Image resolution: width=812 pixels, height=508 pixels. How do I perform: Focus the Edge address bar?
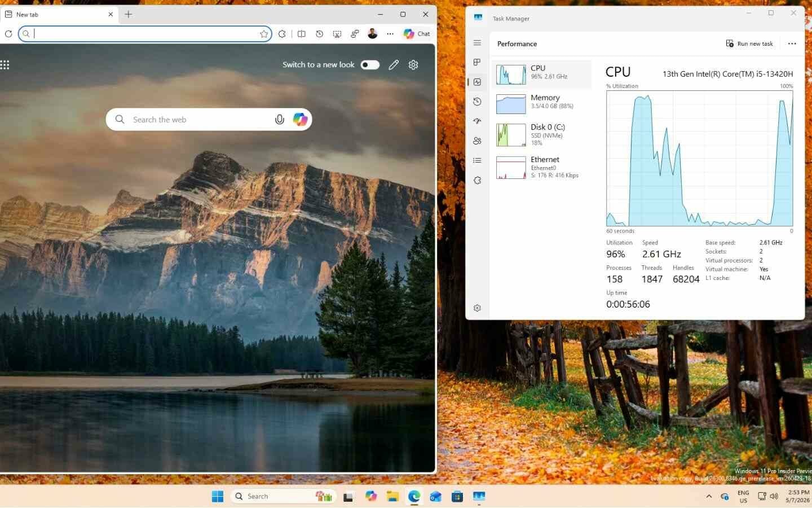(145, 34)
